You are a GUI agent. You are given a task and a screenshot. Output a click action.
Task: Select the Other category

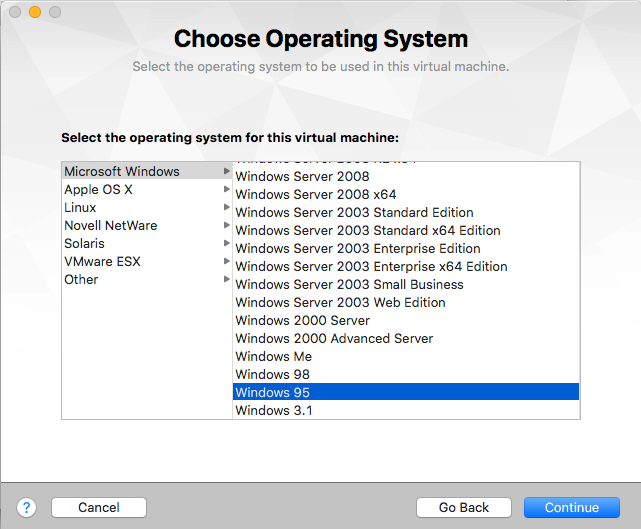click(x=81, y=279)
